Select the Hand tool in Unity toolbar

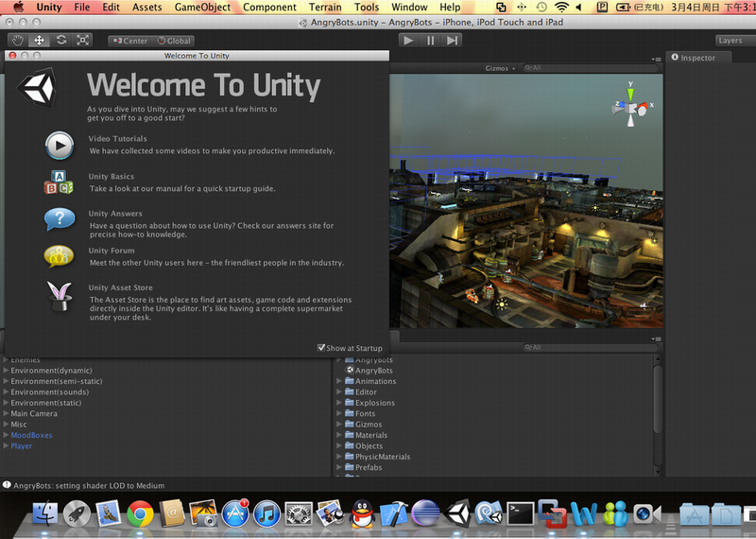click(x=18, y=41)
